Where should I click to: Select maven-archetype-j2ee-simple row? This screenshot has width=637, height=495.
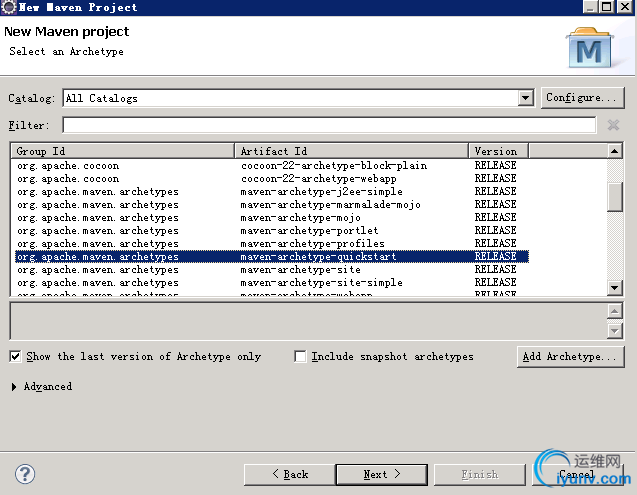(272, 191)
